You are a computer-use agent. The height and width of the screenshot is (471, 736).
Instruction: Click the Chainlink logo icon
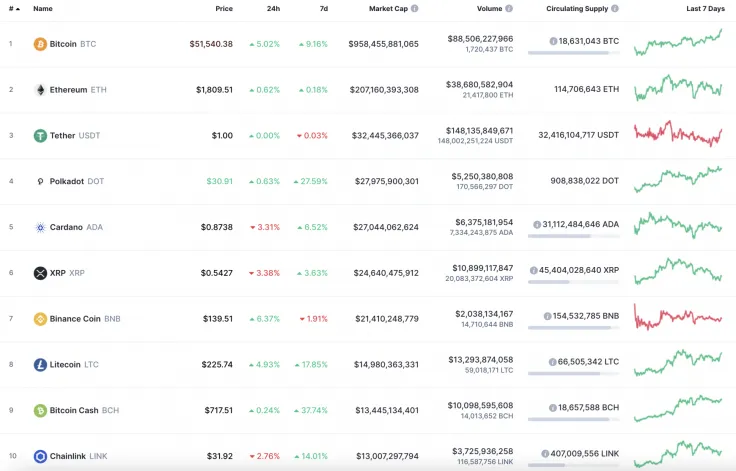(x=40, y=456)
